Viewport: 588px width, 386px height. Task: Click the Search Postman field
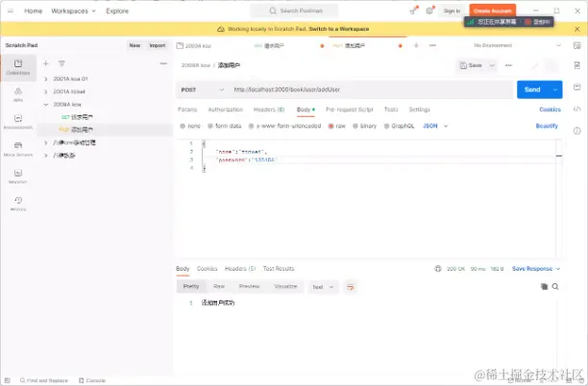tap(294, 11)
